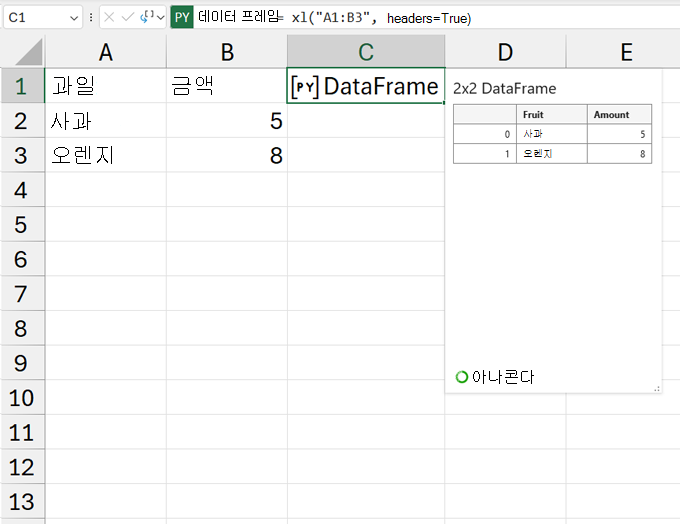Select column D header
The height and width of the screenshot is (524, 680).
point(505,52)
